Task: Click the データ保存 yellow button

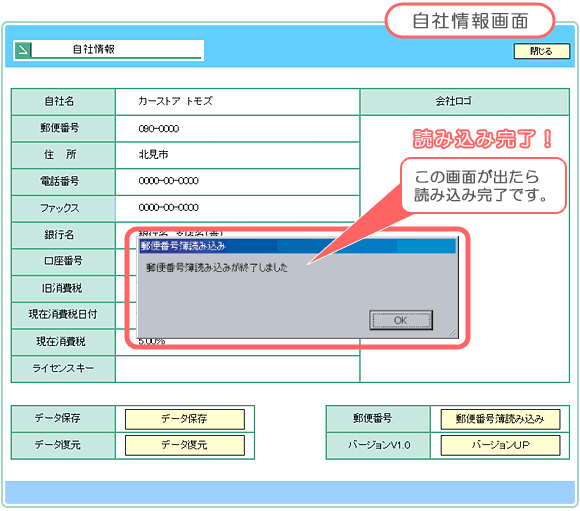Action: pos(185,419)
